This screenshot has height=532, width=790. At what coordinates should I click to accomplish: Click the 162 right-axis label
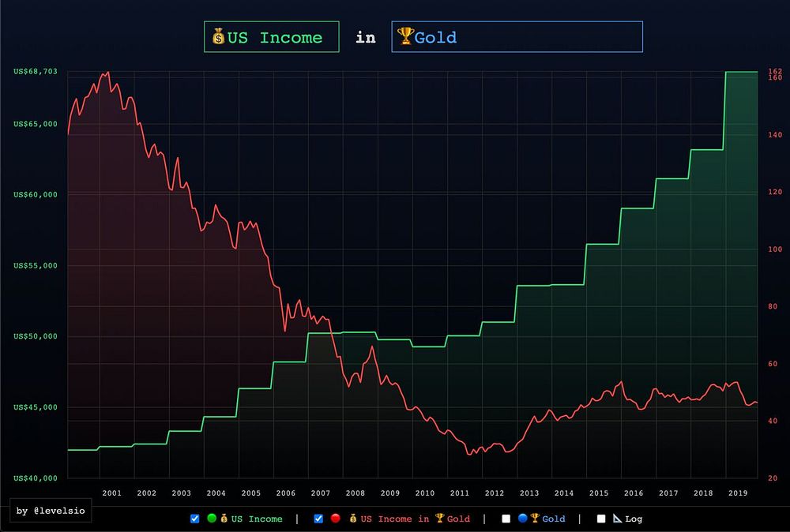click(x=775, y=71)
